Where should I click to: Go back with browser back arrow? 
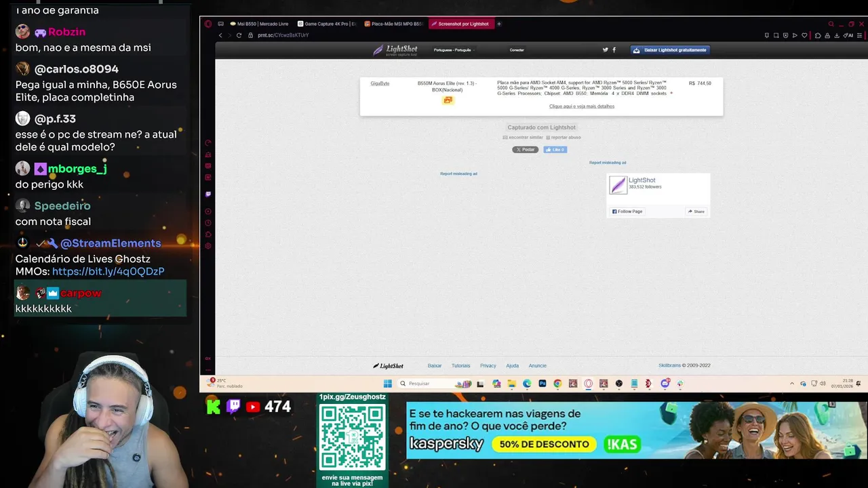pyautogui.click(x=220, y=35)
